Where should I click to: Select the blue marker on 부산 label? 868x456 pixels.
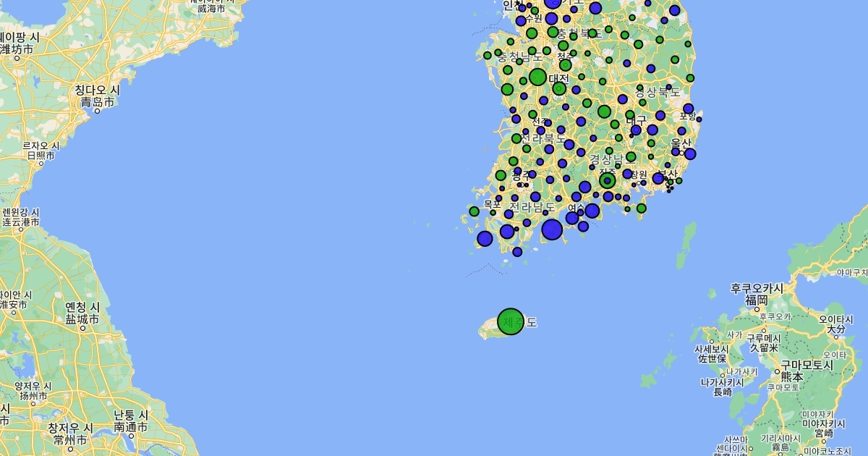[658, 178]
